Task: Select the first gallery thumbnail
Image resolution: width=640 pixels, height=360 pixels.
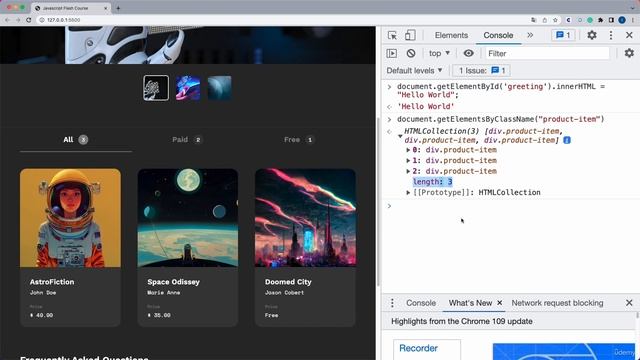Action: coord(156,88)
